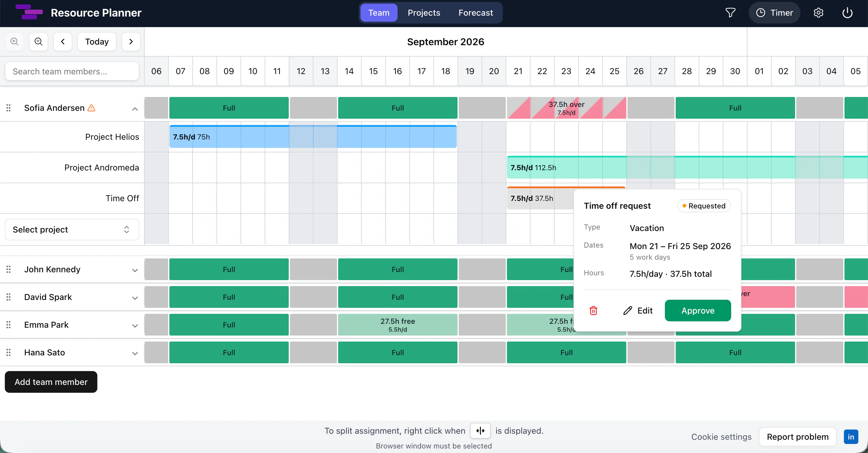Open the filter funnel icon
This screenshot has width=868, height=453.
coord(730,13)
